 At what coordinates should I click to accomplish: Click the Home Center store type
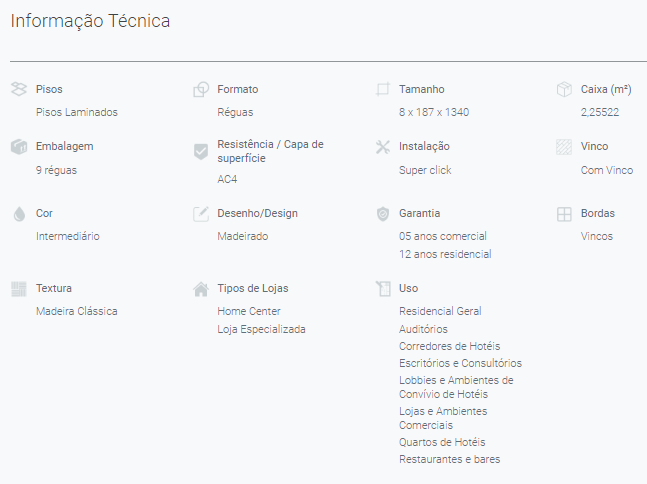[x=249, y=311]
